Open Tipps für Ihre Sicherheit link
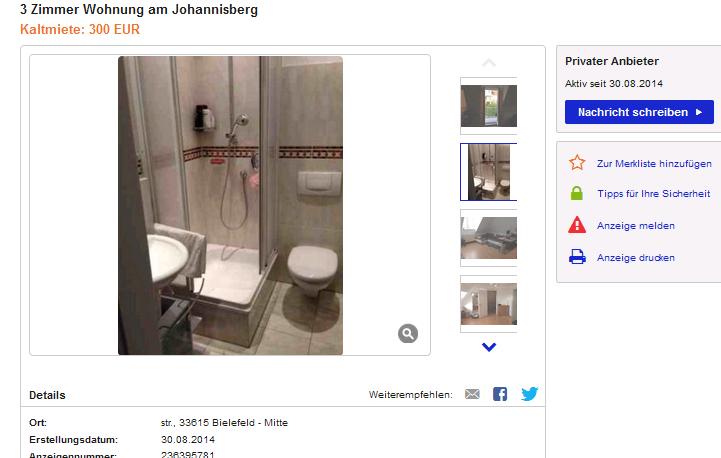 tap(653, 194)
